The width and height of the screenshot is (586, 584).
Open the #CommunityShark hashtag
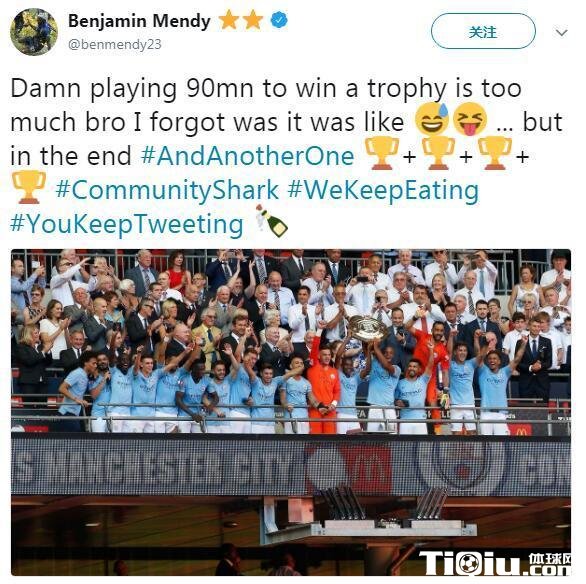coord(167,190)
